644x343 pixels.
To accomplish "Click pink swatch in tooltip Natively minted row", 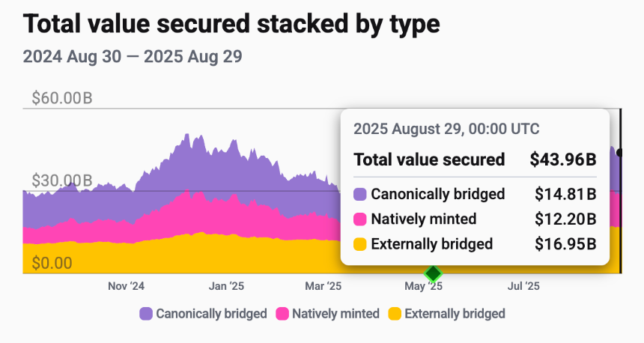I will point(359,219).
